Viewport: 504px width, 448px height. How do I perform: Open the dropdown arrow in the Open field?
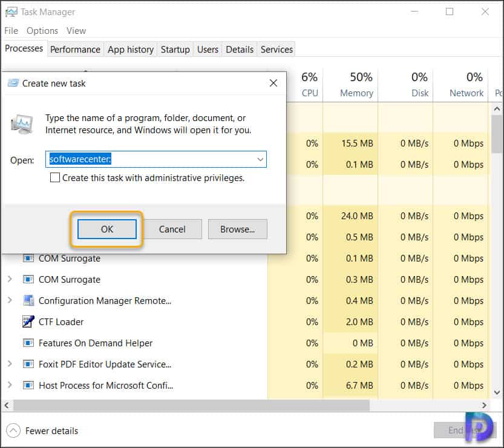pos(260,159)
